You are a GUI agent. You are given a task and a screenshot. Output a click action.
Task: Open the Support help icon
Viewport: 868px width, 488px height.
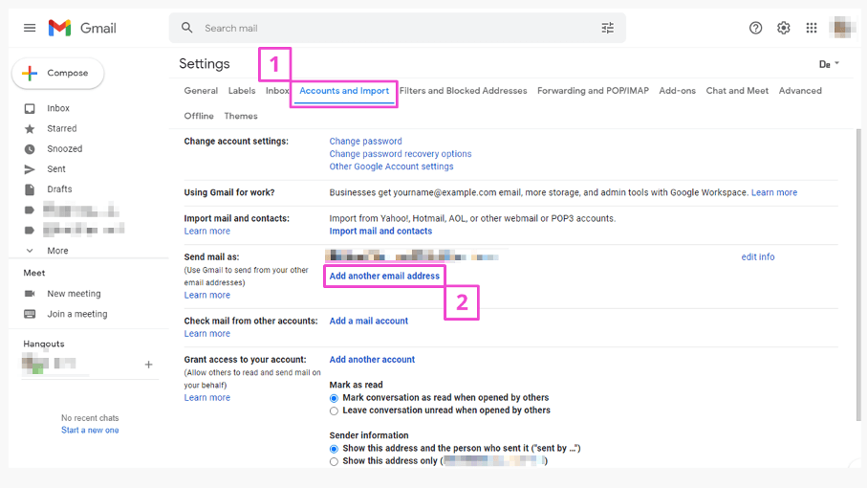pos(755,28)
